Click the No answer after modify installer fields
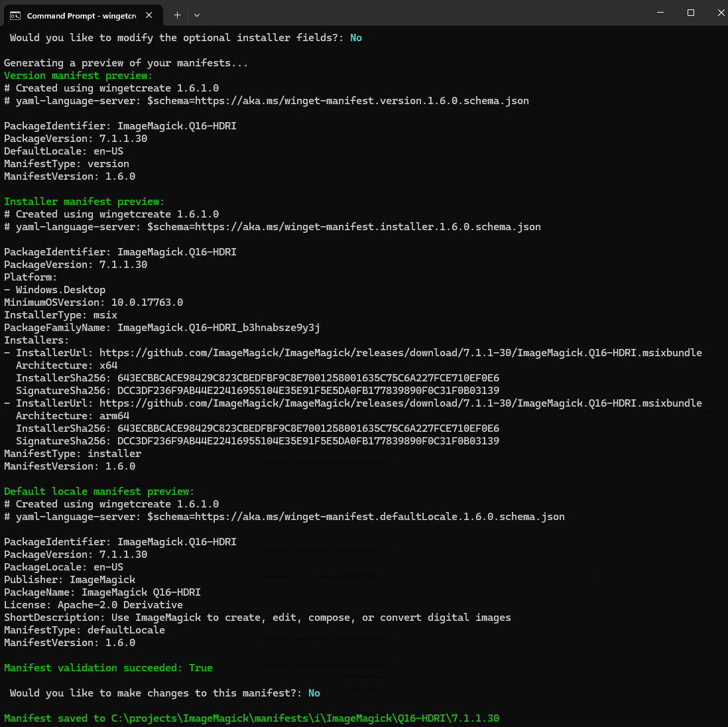728x727 pixels. pyautogui.click(x=355, y=37)
